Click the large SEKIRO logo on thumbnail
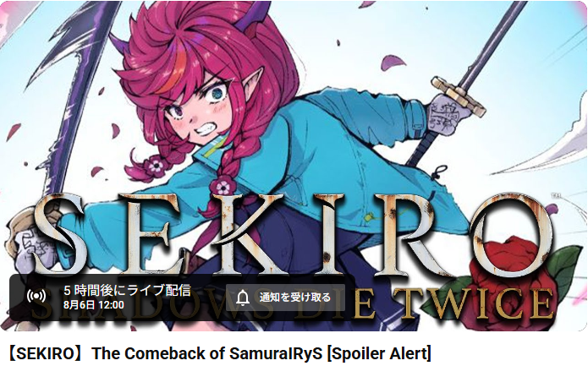This screenshot has width=588, height=366. click(x=294, y=234)
